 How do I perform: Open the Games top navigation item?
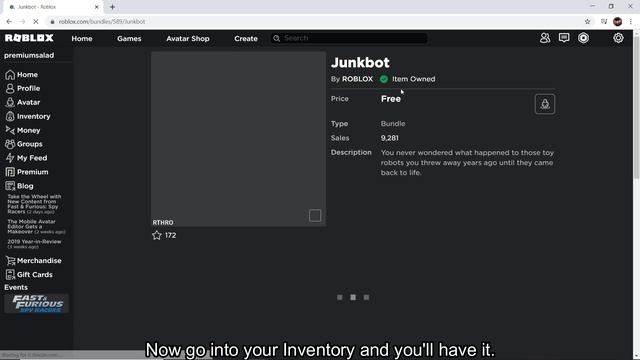pos(129,38)
